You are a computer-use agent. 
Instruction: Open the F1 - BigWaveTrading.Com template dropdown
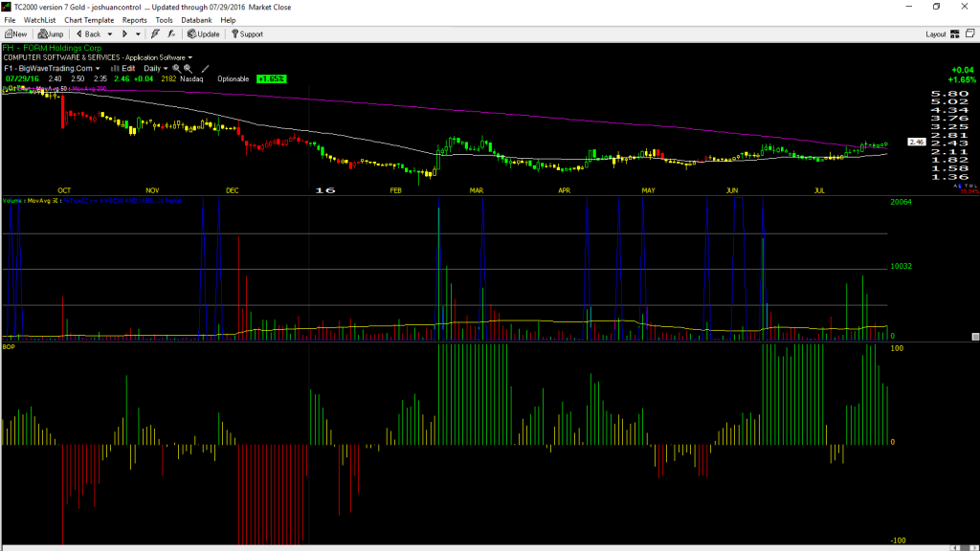[x=52, y=69]
